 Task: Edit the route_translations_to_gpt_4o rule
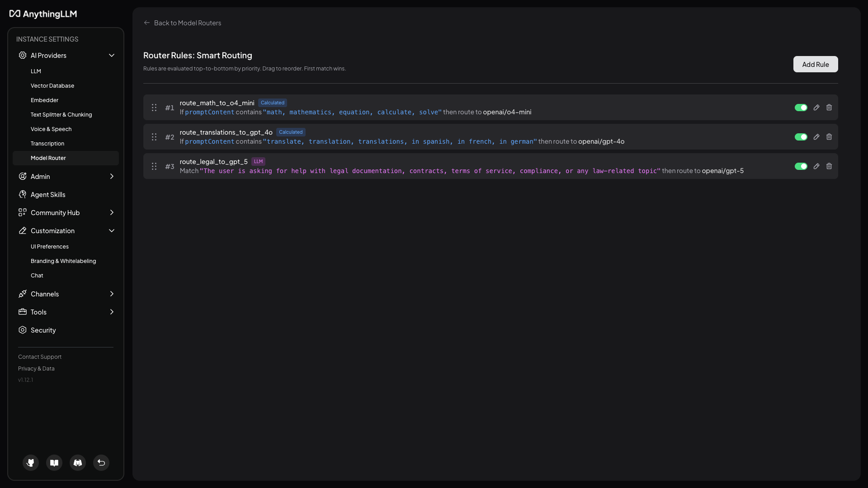(x=816, y=137)
